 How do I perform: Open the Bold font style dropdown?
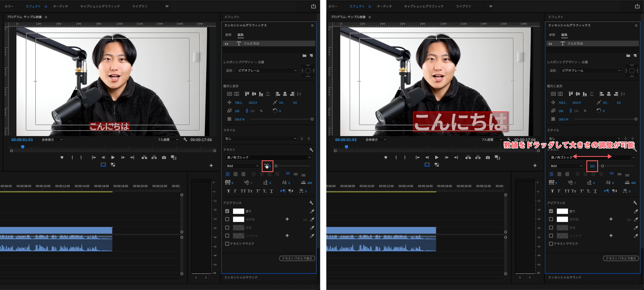(243, 166)
